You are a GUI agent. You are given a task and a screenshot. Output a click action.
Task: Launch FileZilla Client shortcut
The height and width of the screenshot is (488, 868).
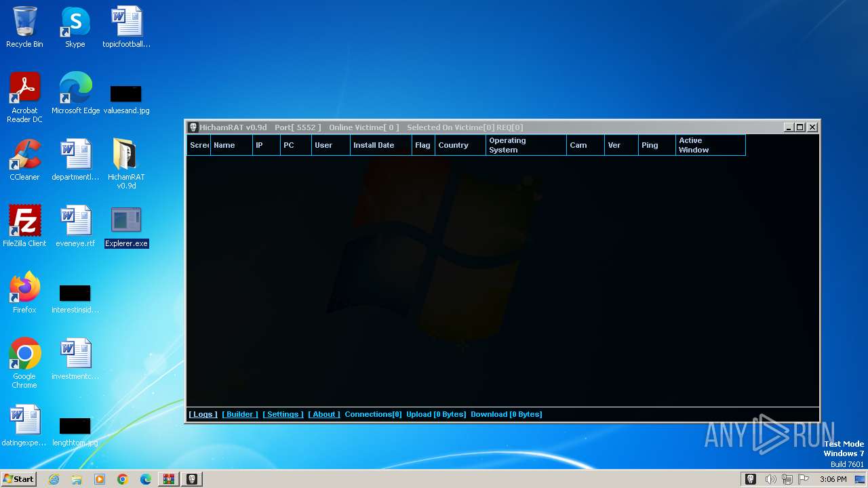tap(24, 226)
